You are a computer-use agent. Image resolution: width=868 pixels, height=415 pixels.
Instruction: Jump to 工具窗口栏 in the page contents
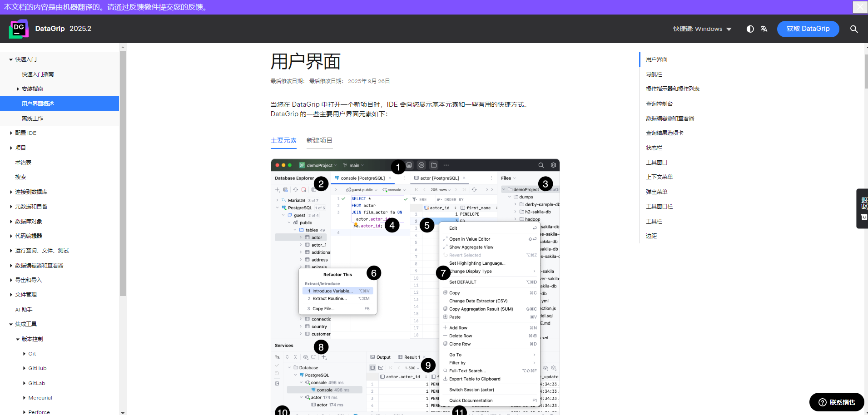point(659,207)
